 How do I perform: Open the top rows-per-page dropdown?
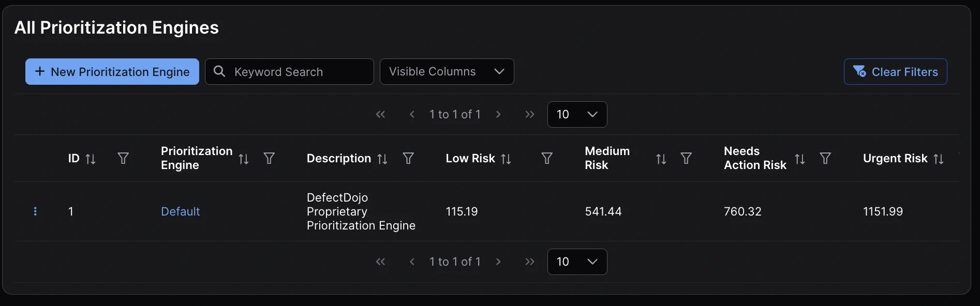pos(577,114)
